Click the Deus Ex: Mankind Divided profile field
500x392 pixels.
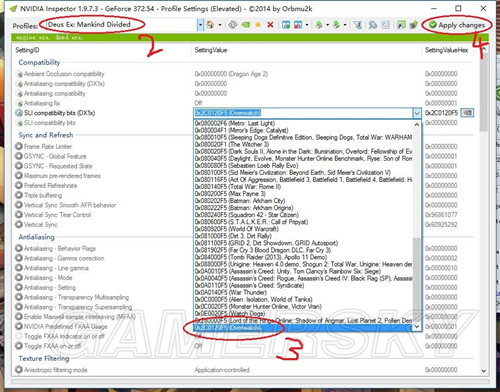pyautogui.click(x=121, y=25)
